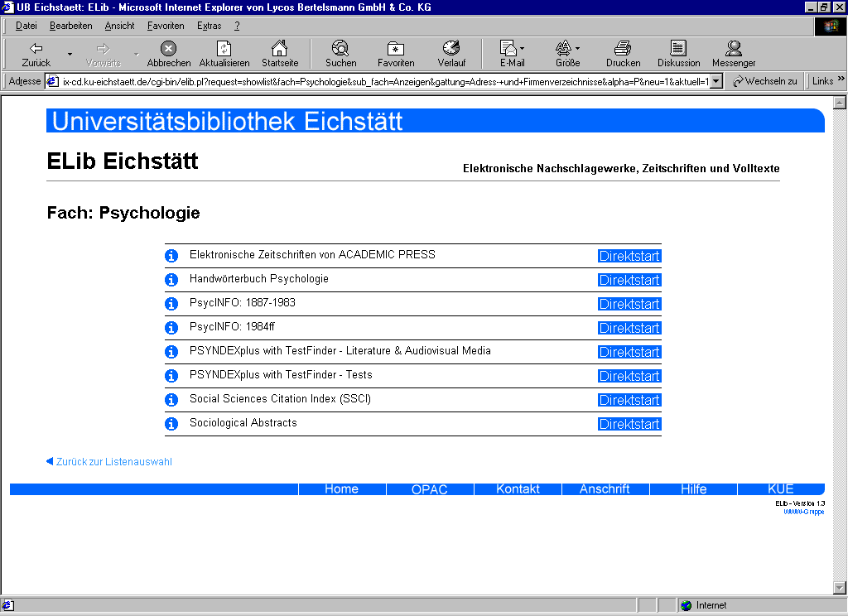The height and width of the screenshot is (616, 848).
Task: Expand the Vorwärts history dropdown arrow
Action: tap(137, 54)
